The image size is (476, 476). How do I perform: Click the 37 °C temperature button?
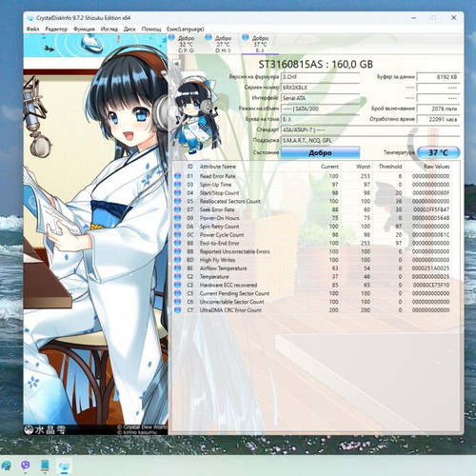438,152
